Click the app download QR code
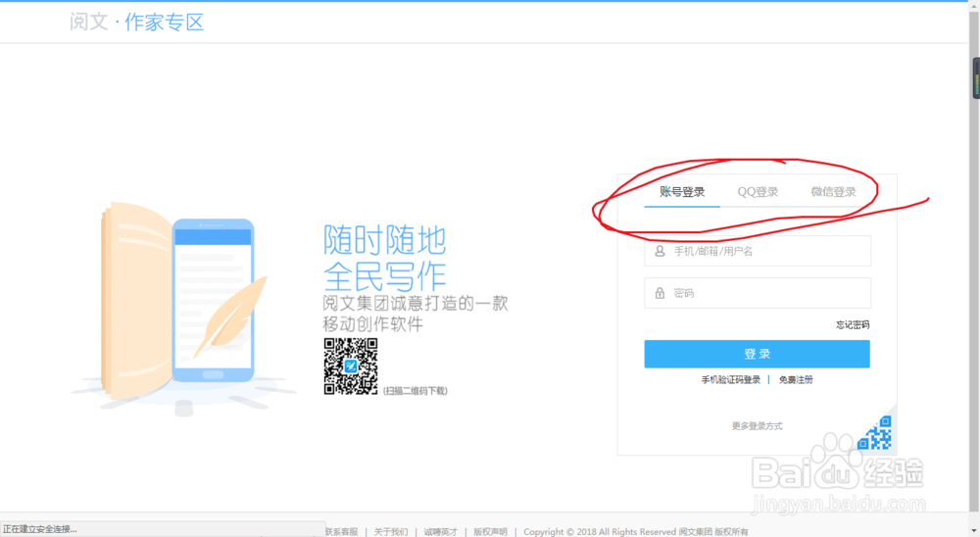The image size is (980, 537). 351,366
